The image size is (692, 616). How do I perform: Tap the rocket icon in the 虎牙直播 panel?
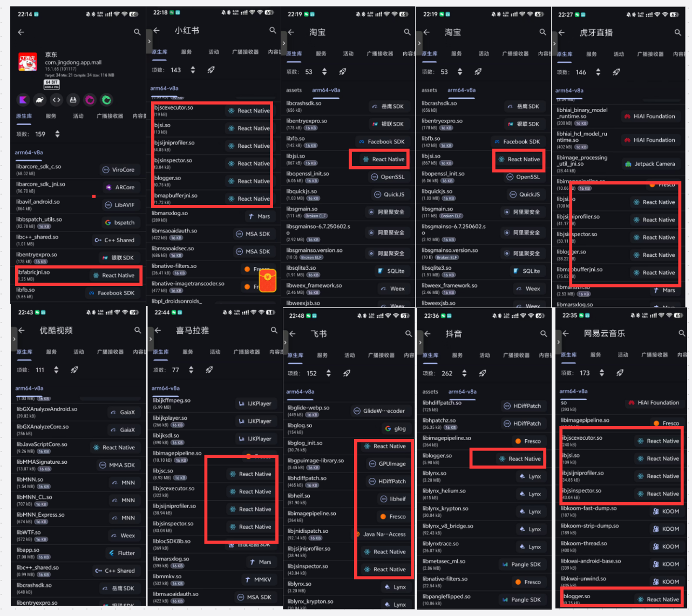(x=616, y=72)
